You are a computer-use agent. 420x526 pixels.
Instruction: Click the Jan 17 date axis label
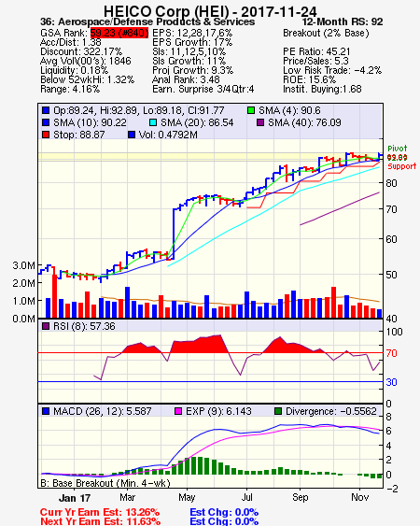point(75,498)
